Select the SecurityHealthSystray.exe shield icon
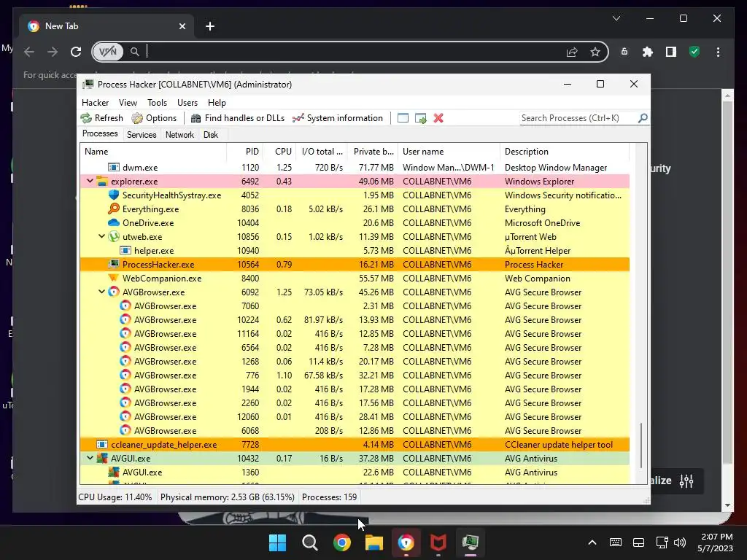The width and height of the screenshot is (747, 560). pyautogui.click(x=113, y=195)
